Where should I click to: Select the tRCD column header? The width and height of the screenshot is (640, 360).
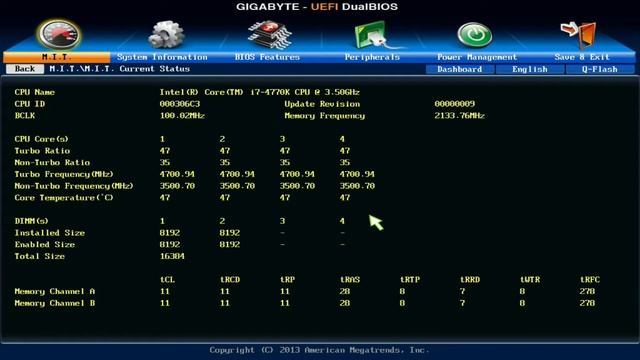click(230, 280)
